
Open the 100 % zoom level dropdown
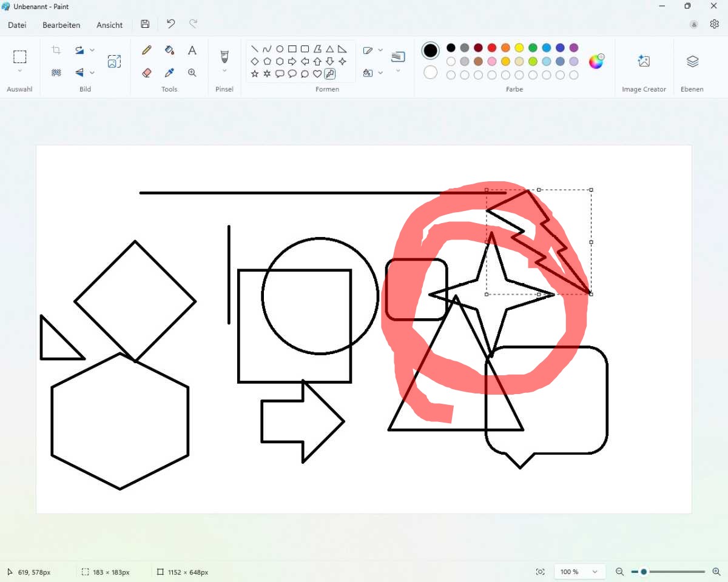click(579, 572)
